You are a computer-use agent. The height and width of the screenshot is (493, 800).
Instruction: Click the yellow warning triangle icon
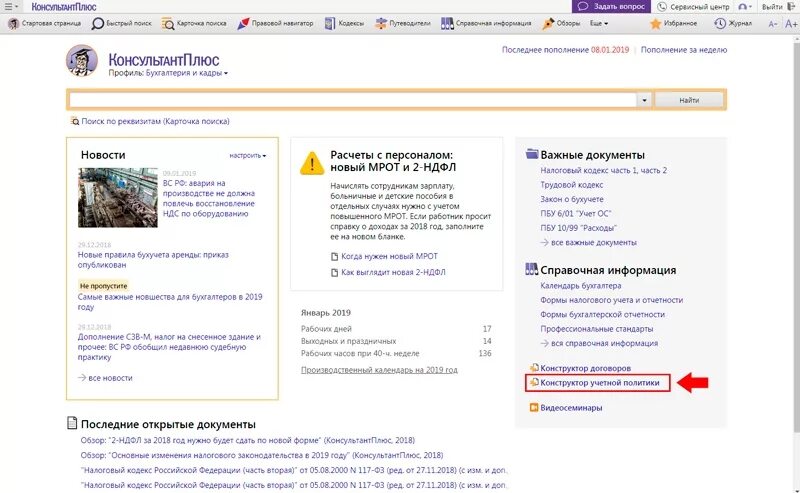point(312,163)
